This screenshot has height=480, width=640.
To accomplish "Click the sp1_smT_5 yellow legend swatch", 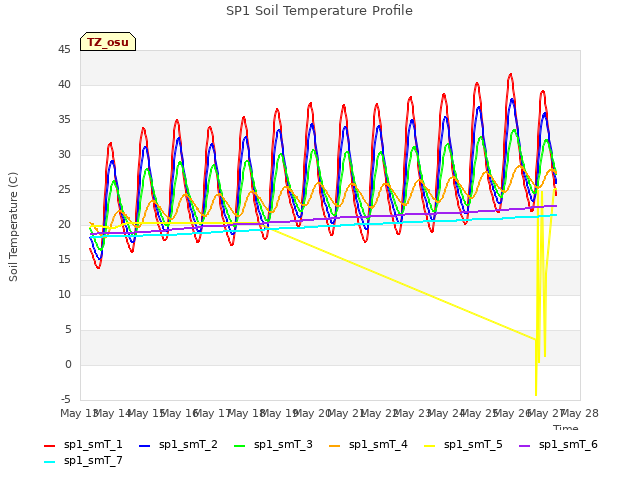I will (429, 446).
